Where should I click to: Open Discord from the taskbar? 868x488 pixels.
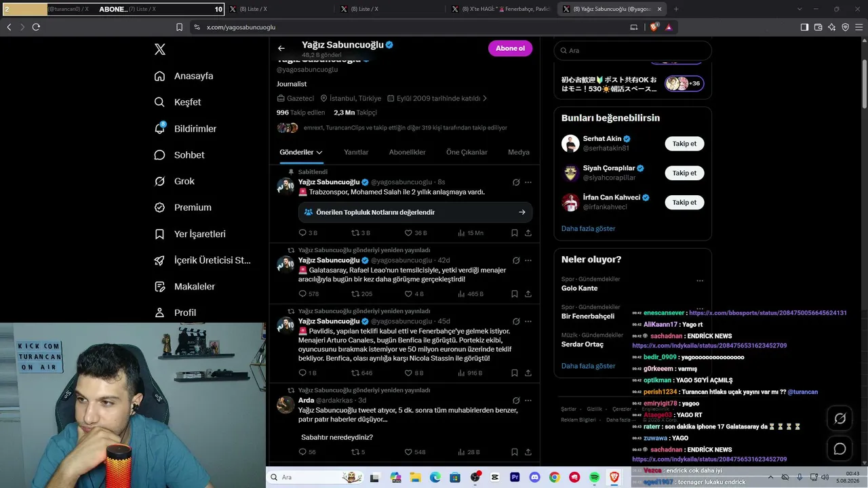(x=534, y=478)
